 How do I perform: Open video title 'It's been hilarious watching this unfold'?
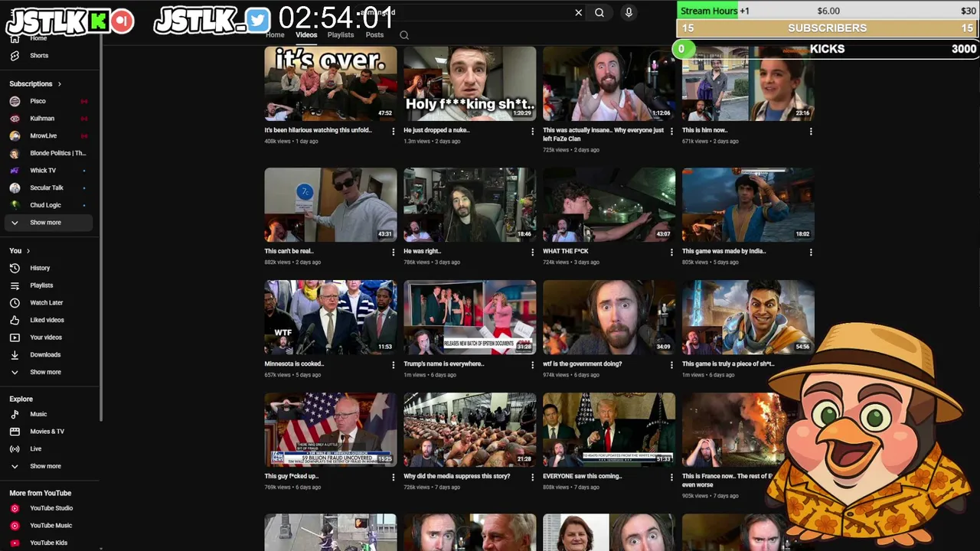click(x=318, y=130)
